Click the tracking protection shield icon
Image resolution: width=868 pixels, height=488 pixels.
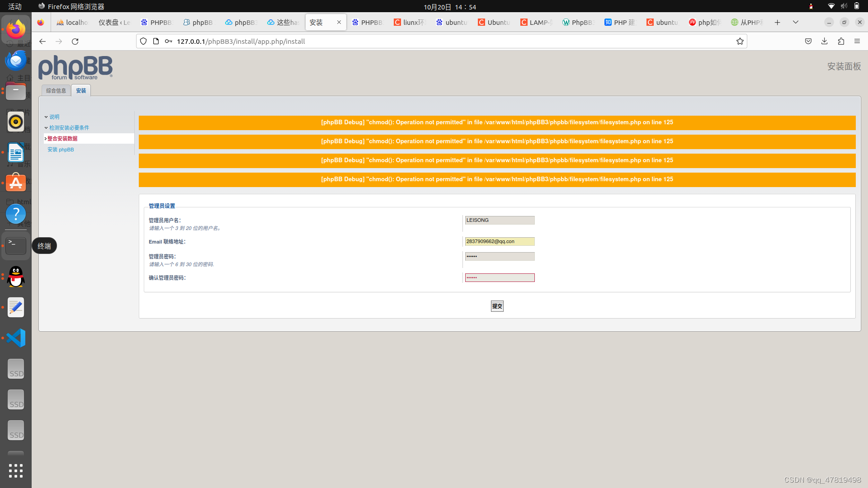tap(143, 41)
